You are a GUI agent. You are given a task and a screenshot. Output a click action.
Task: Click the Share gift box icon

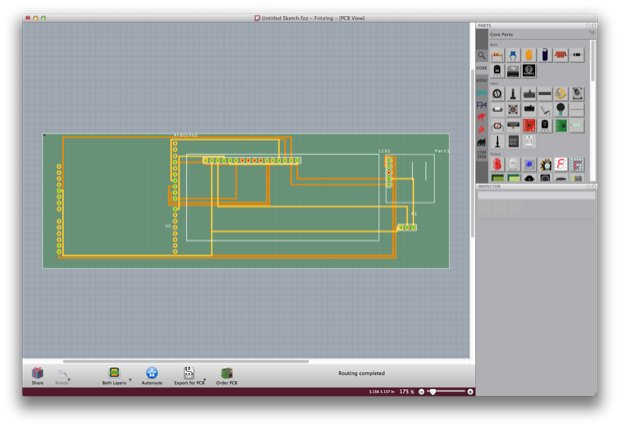(38, 373)
